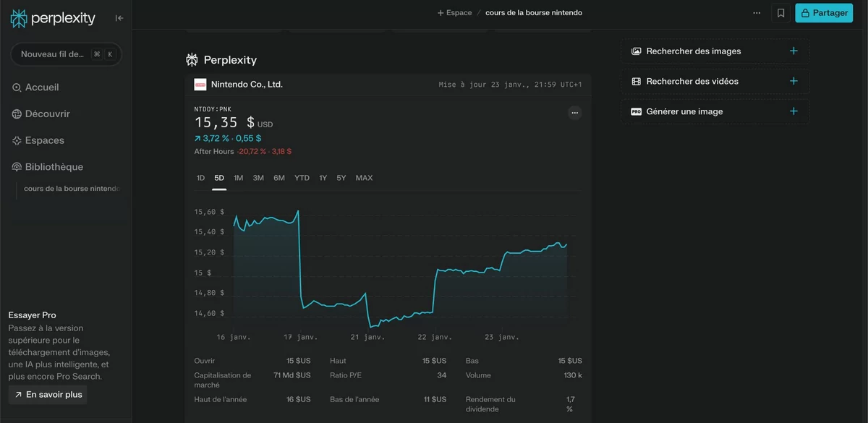
Task: Click the Découvrir globe icon
Action: click(x=17, y=114)
